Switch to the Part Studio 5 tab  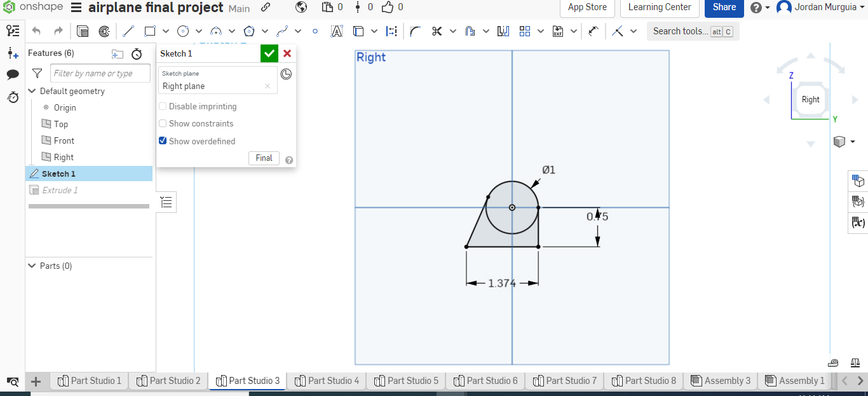405,381
